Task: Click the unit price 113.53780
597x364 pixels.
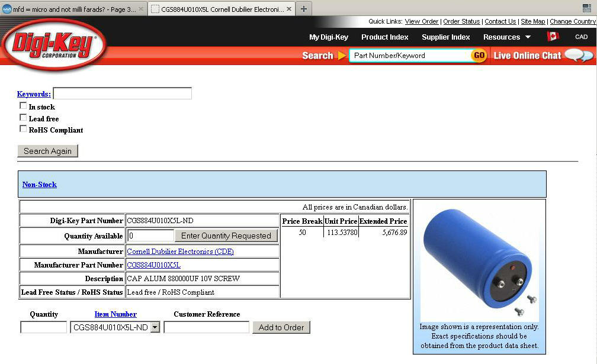Action: coord(342,232)
